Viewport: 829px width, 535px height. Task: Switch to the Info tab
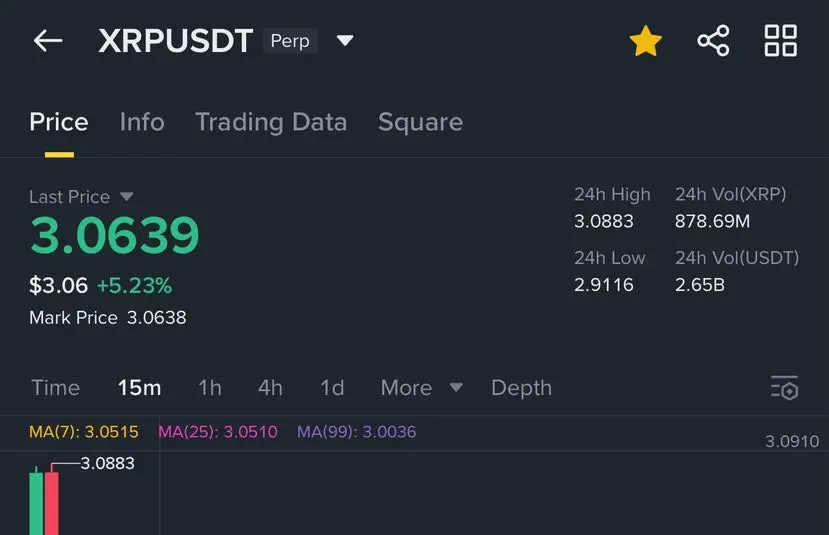click(x=142, y=122)
